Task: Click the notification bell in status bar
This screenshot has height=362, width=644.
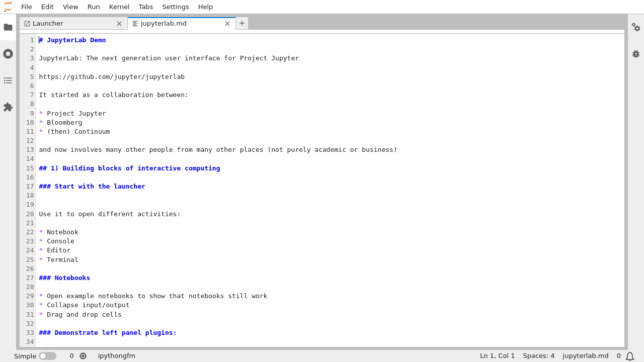Action: (629, 355)
